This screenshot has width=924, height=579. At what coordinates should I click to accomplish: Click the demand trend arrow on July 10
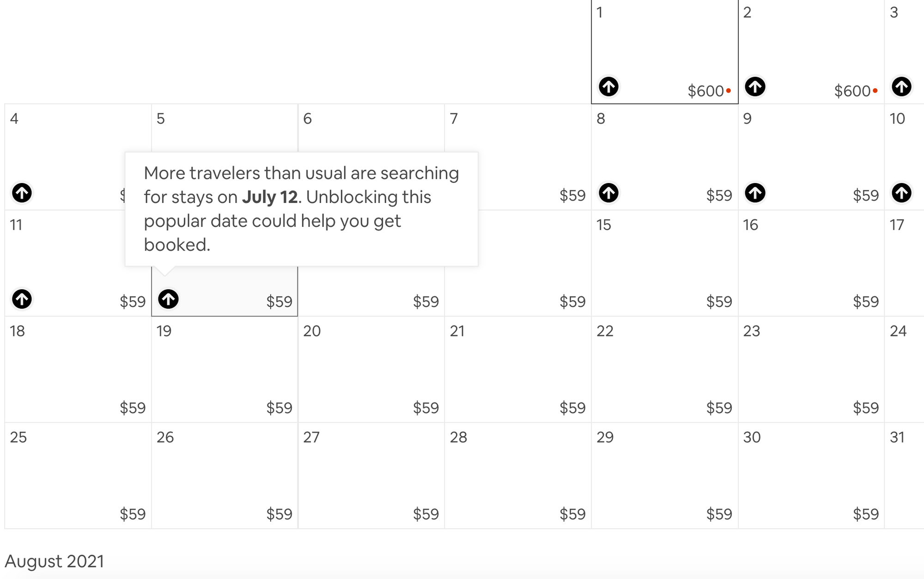[x=901, y=193]
